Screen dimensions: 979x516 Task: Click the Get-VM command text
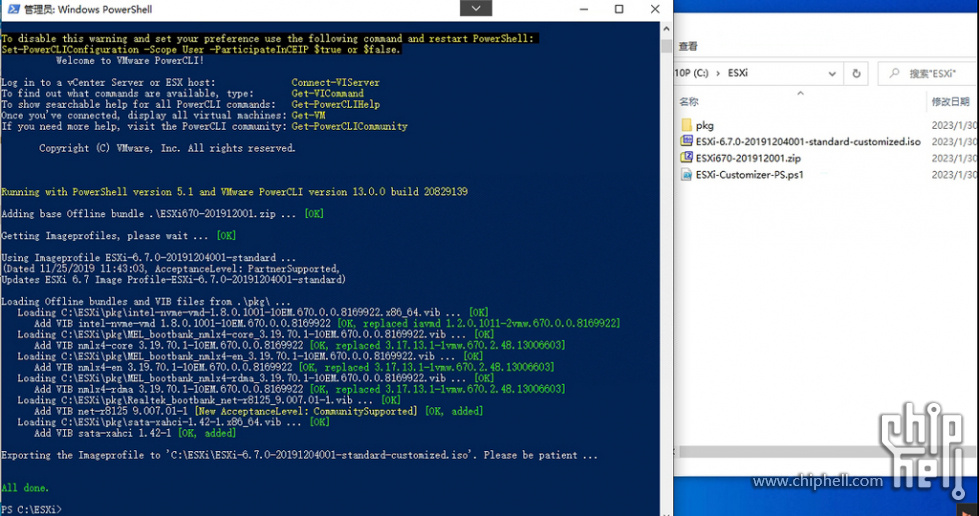[308, 116]
